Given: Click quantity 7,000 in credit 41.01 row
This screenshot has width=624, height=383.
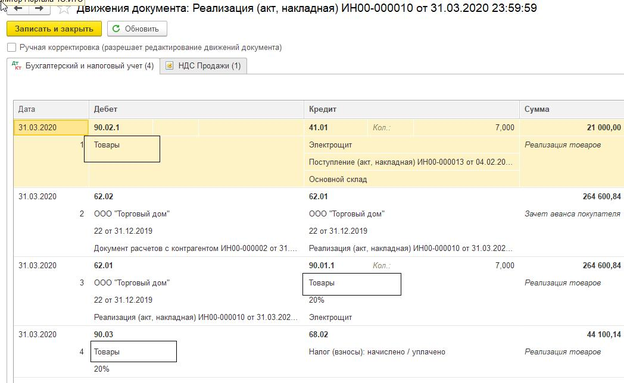Looking at the screenshot, I should [505, 127].
